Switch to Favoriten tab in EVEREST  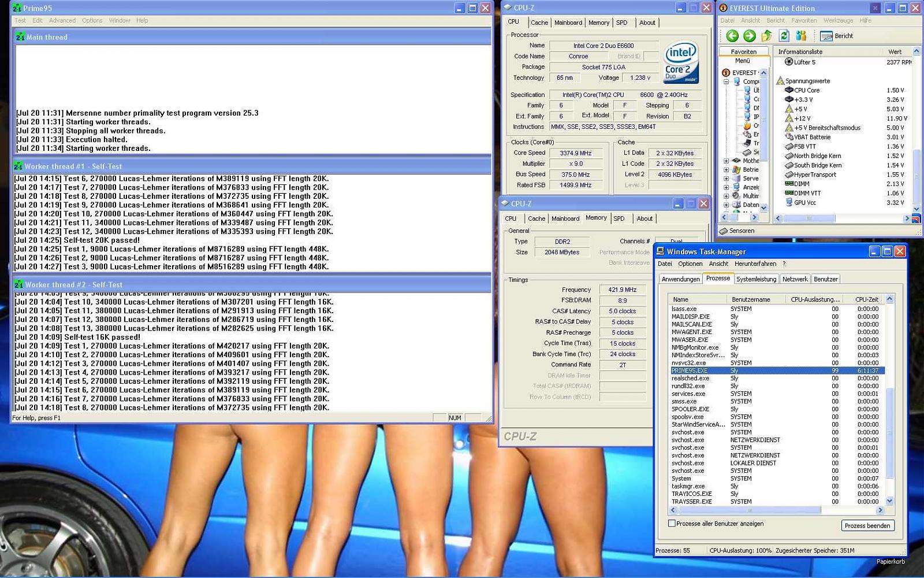click(744, 51)
